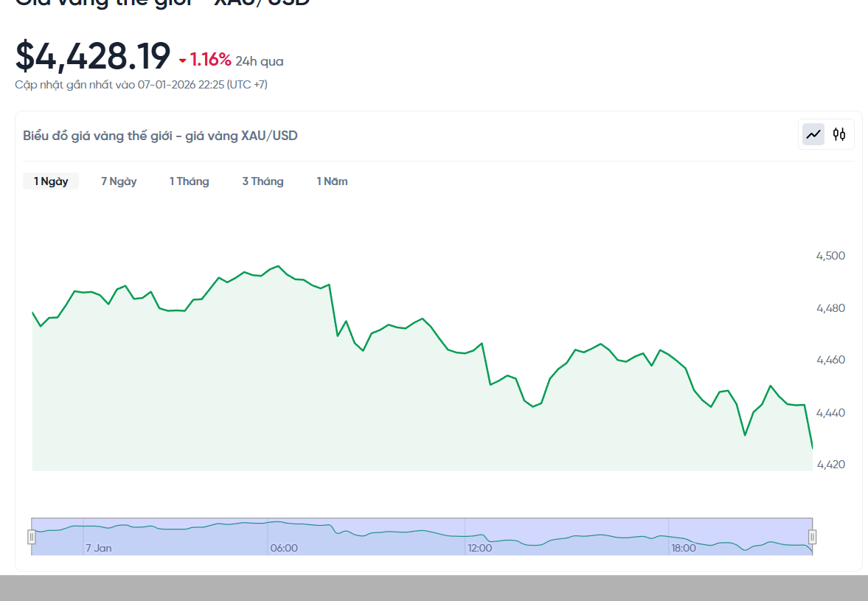The width and height of the screenshot is (868, 601).
Task: Click the 4,500 y-axis label
Action: click(830, 256)
